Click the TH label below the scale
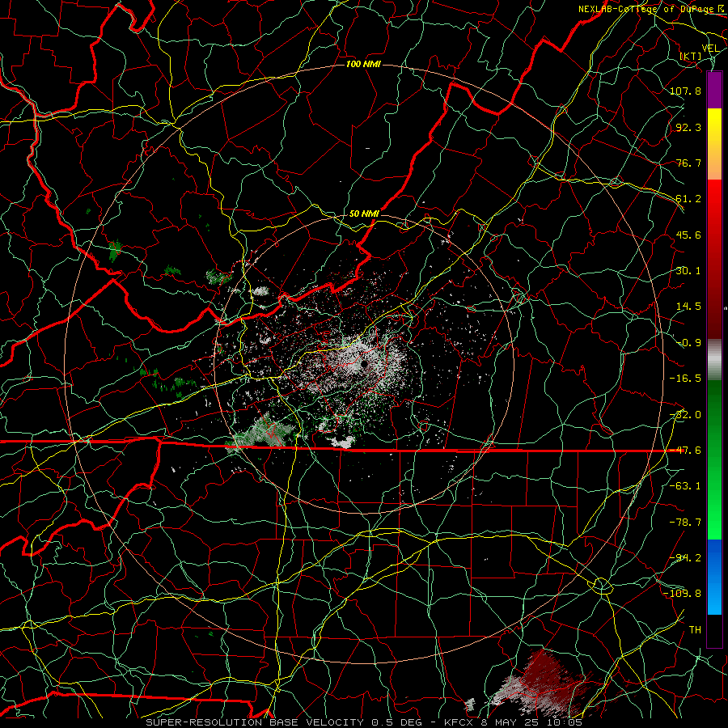Screen dimensions: 728x728 click(695, 630)
